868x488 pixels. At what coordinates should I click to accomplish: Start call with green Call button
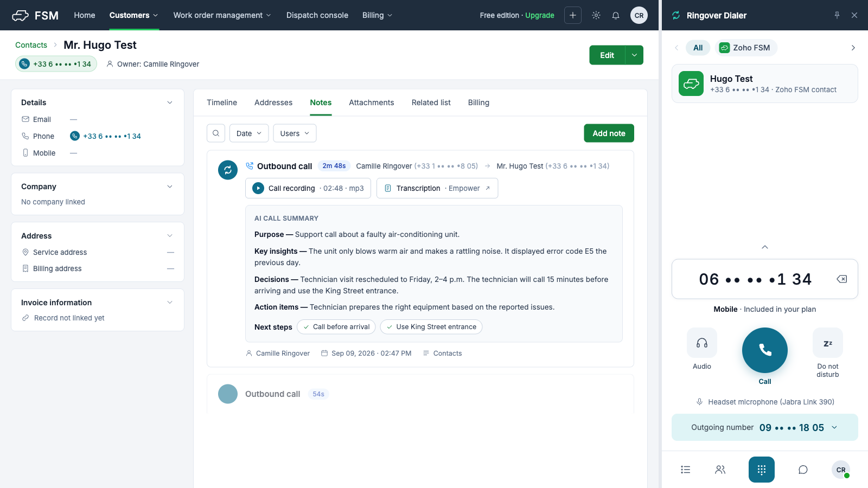click(x=765, y=350)
